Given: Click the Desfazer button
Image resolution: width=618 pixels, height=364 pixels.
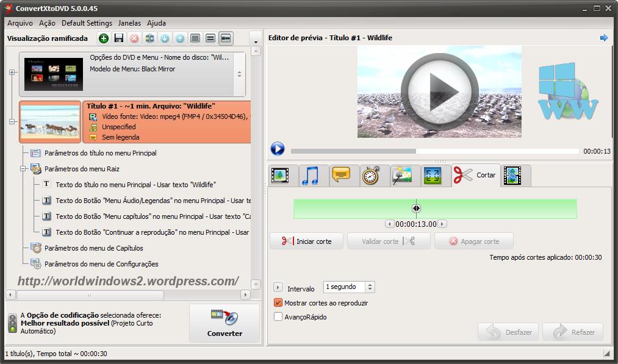Looking at the screenshot, I should click(x=509, y=332).
